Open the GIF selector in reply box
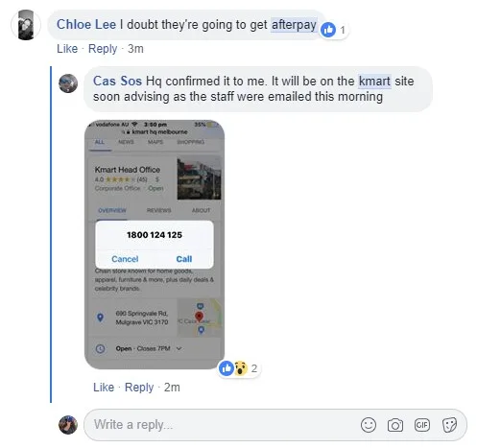Viewport: 477px width, 448px height. coord(422,425)
